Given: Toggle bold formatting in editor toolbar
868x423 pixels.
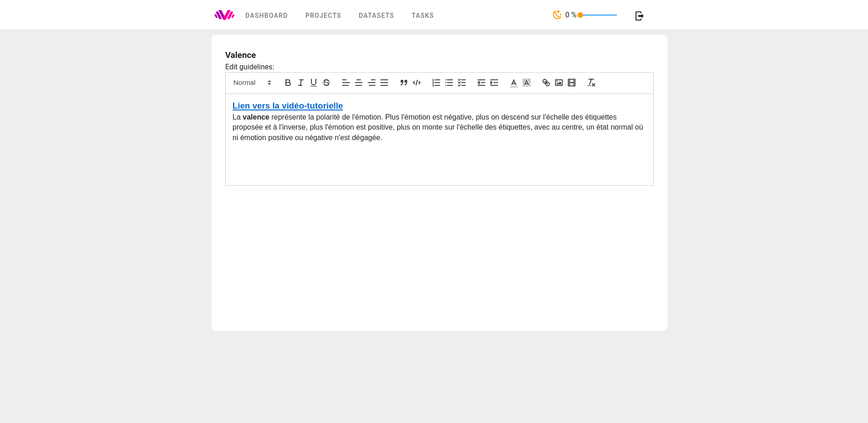Looking at the screenshot, I should click(x=288, y=83).
